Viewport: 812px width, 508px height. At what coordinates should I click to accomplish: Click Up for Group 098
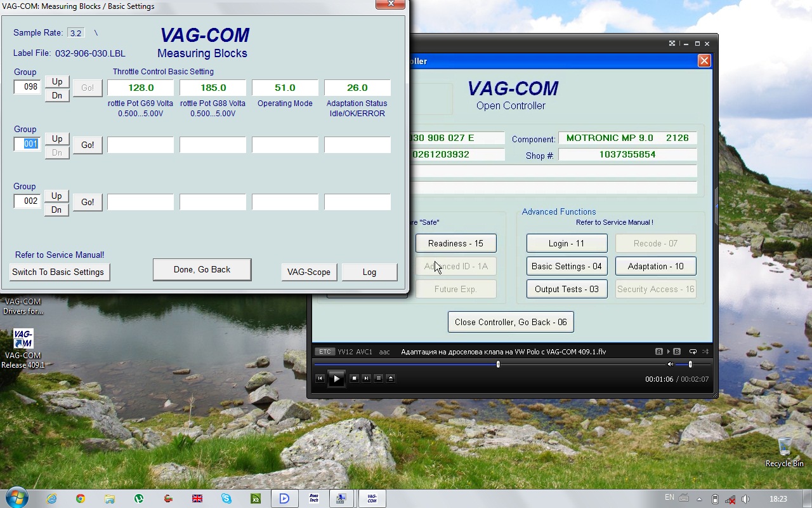click(57, 81)
